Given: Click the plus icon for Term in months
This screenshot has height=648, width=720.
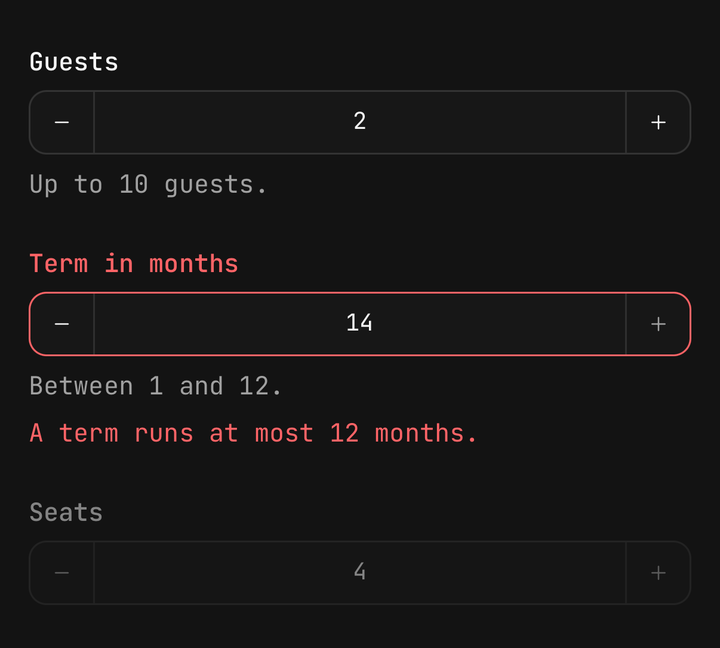Looking at the screenshot, I should (x=658, y=324).
